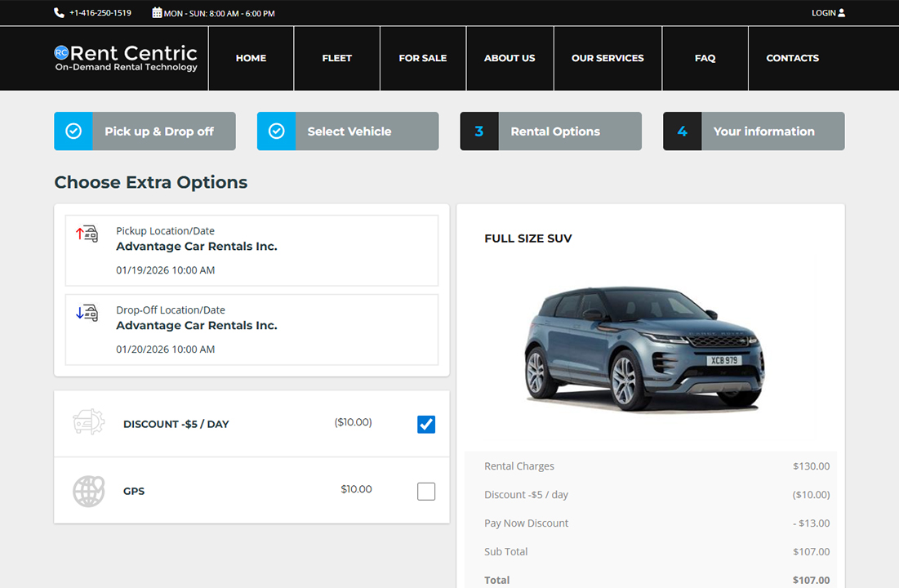Click the car-gear icon beside DISCOUNT option

[88, 423]
